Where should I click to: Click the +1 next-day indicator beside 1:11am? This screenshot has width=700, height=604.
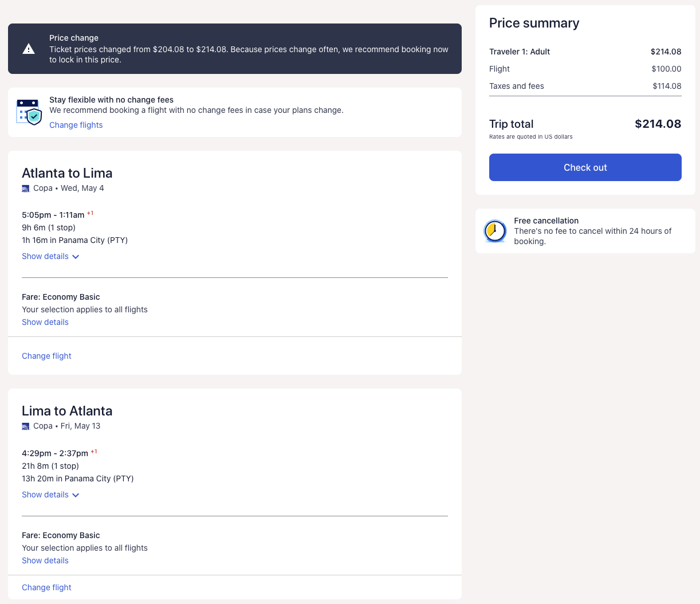point(90,212)
